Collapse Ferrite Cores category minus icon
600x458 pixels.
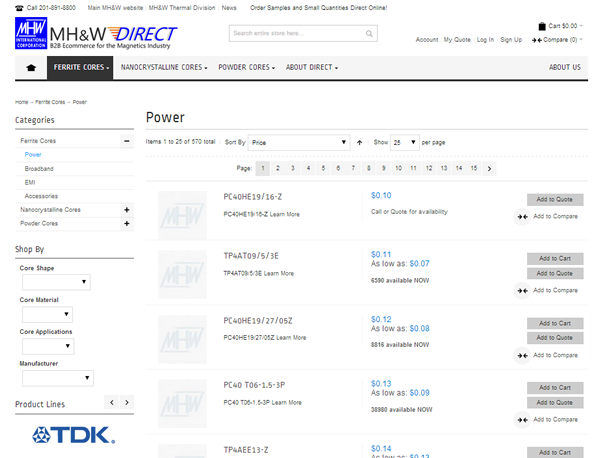[127, 141]
